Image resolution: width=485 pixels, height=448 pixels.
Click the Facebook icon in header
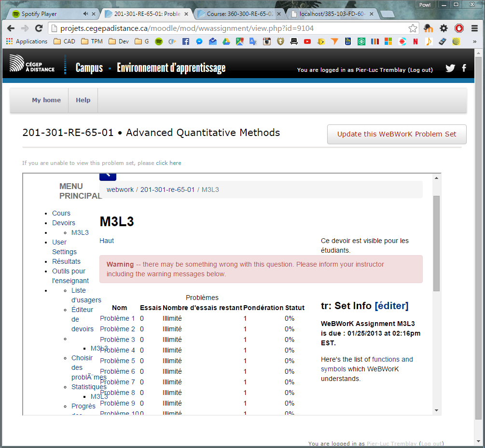click(x=464, y=68)
